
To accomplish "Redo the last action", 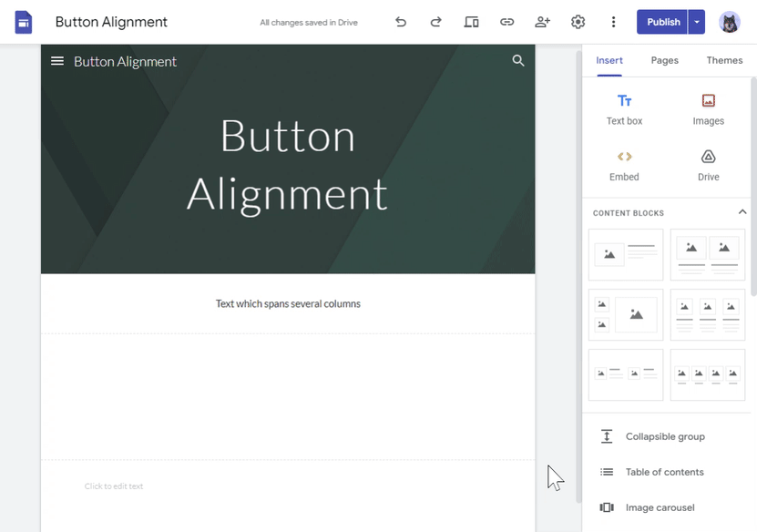I will click(436, 22).
